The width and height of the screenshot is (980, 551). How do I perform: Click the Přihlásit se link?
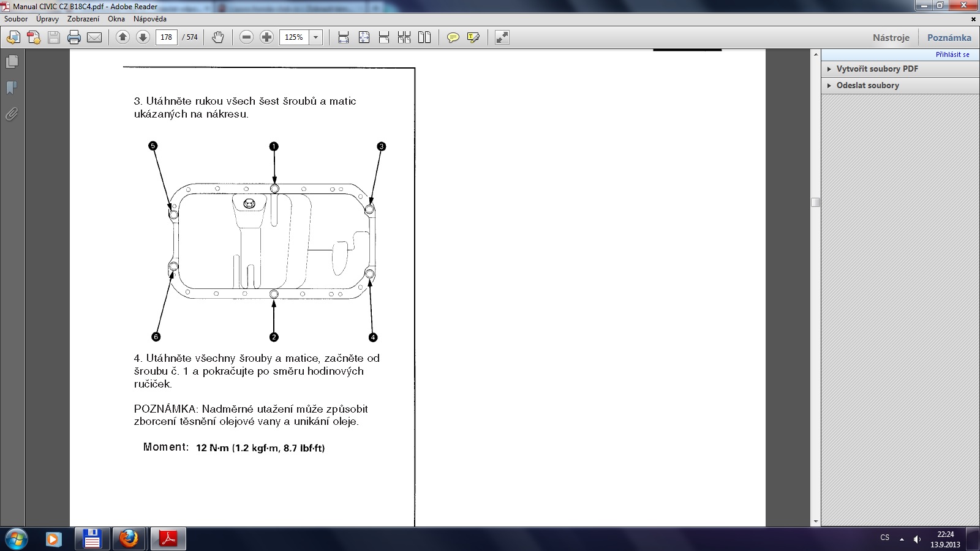pos(952,54)
